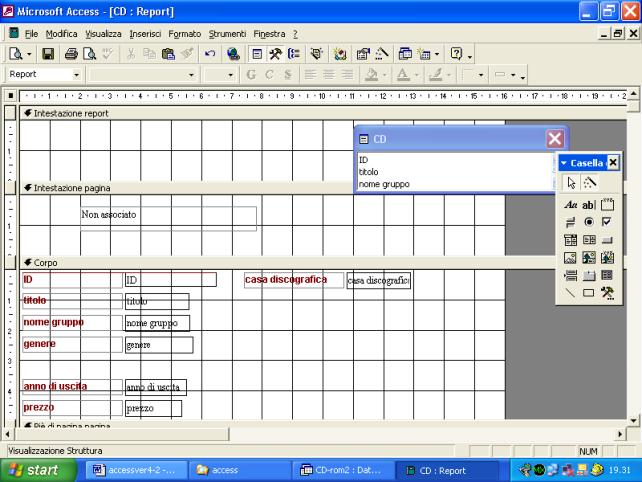The image size is (642, 482).
Task: Switch to accessver4-2 Word taskbar button
Action: pyautogui.click(x=137, y=470)
